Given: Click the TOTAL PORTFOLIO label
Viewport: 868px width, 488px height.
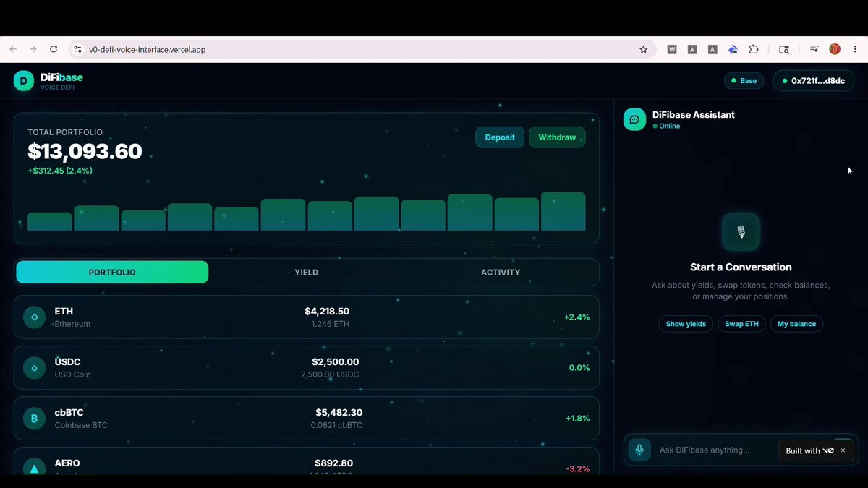Looking at the screenshot, I should [x=65, y=132].
